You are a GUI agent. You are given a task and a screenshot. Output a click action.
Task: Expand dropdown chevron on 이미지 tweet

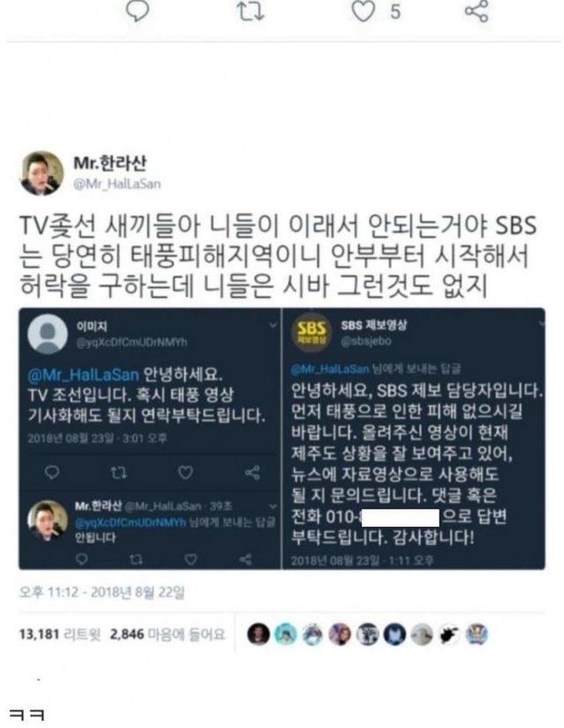tap(273, 325)
